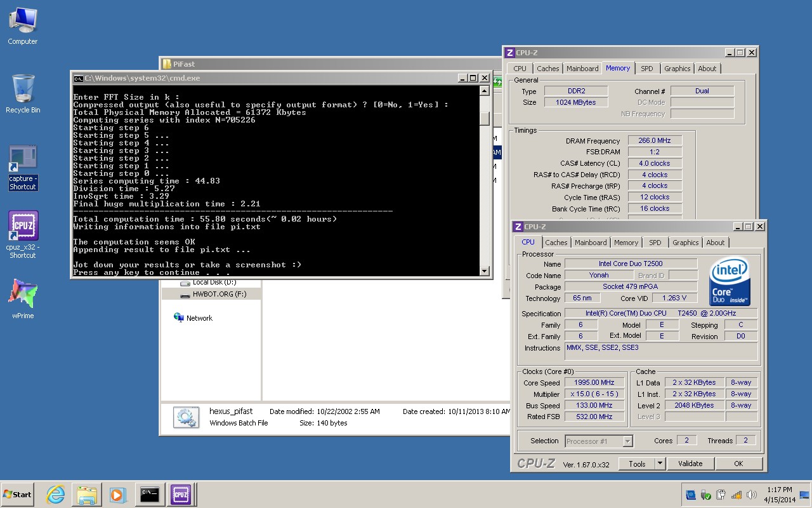Screen dimensions: 812x508
Task: Open the Caches tab in front CPU-Z window
Action: click(556, 243)
